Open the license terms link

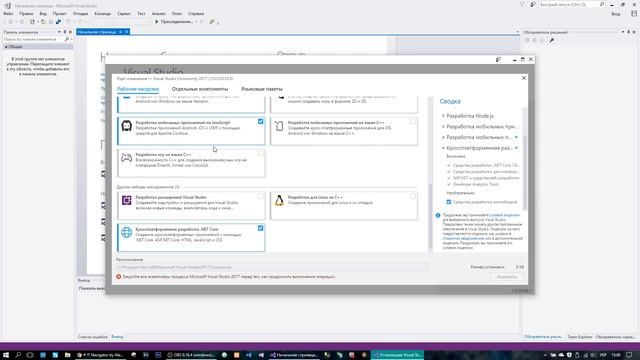504,215
